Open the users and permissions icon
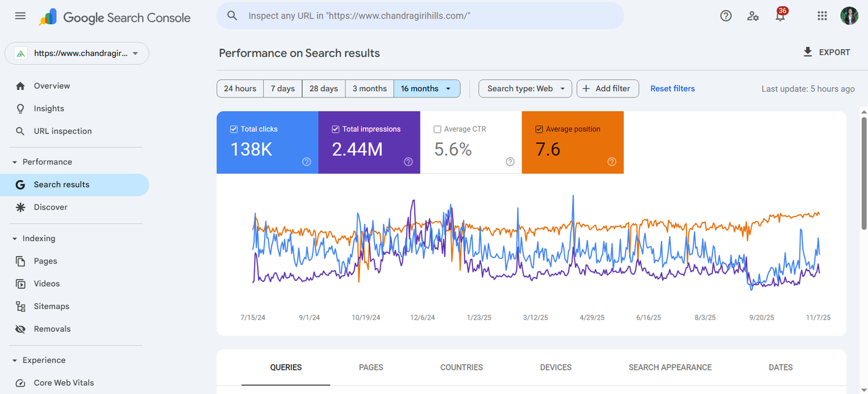 (753, 16)
